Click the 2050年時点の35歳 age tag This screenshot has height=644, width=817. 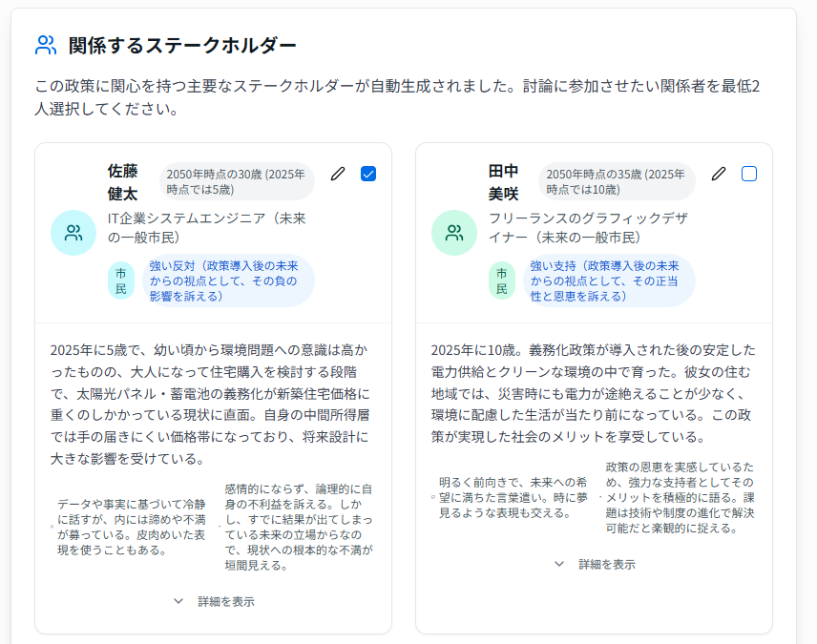[617, 181]
